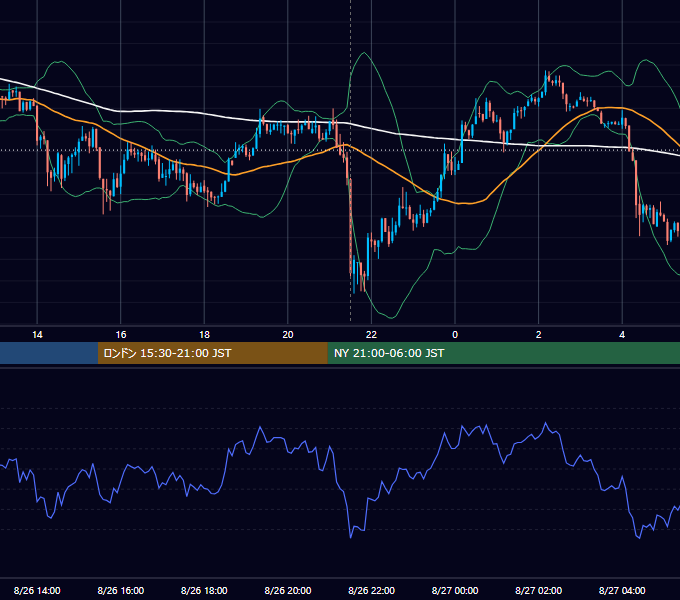
Task: Click the '18' hour axis label
Action: tap(204, 335)
